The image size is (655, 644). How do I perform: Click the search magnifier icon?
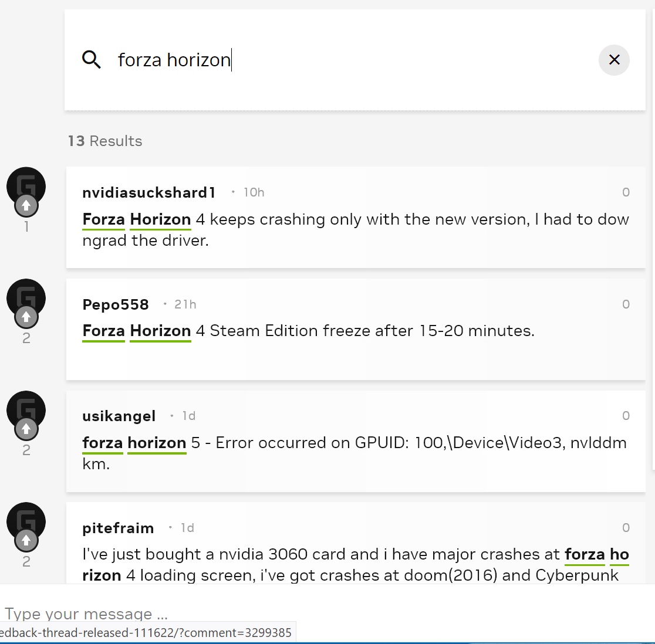point(92,60)
